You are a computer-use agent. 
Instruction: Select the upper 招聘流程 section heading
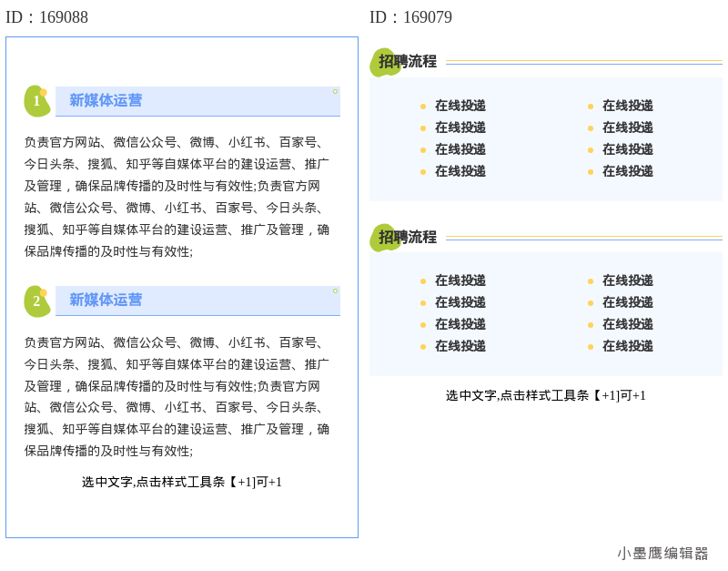coord(407,61)
